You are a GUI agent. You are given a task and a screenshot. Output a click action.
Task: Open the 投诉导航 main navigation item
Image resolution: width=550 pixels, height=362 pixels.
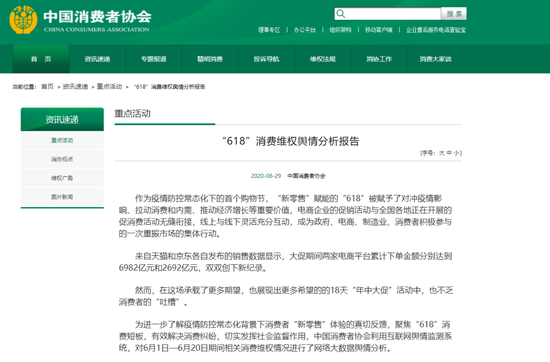pos(267,59)
